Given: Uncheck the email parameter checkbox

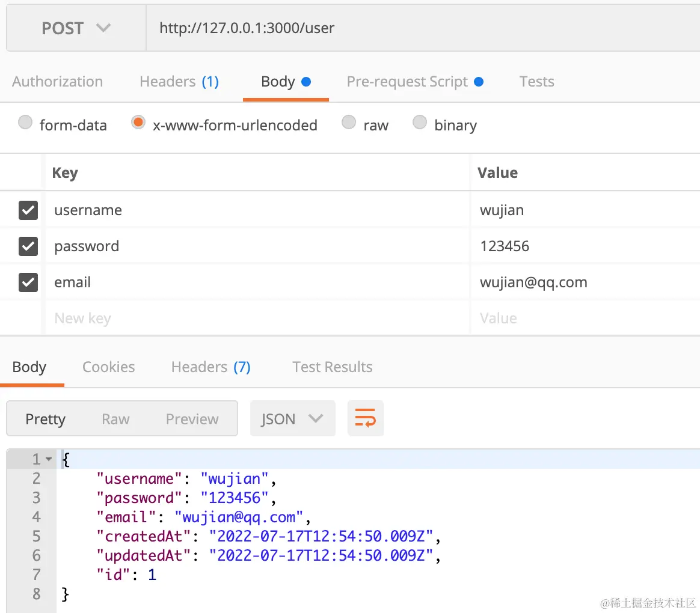Looking at the screenshot, I should pyautogui.click(x=28, y=282).
